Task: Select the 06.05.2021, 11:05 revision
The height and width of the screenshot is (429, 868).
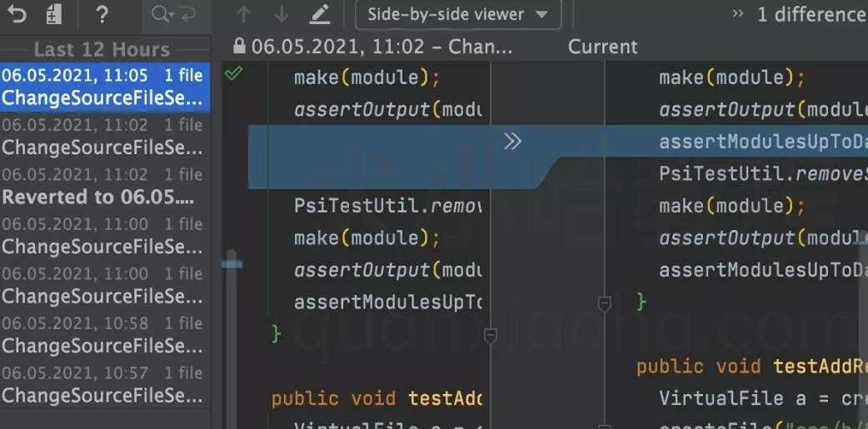Action: [105, 87]
